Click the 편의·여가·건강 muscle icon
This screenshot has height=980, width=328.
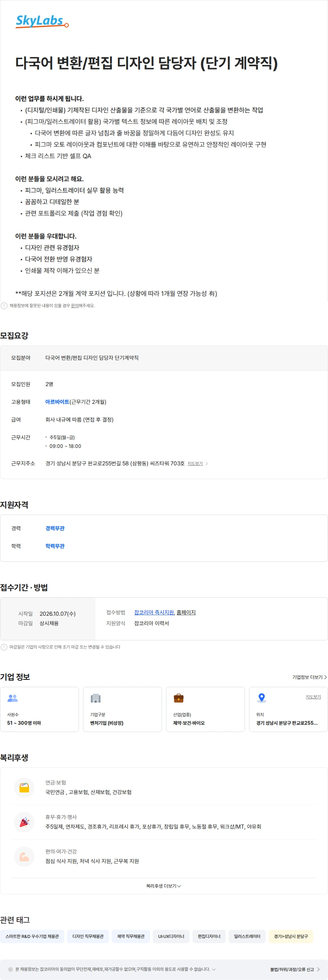pos(24,856)
